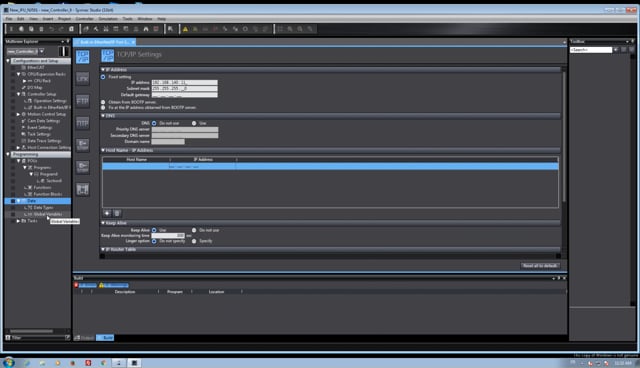This screenshot has height=368, width=640.
Task: Open the Edit menu
Action: tap(20, 19)
